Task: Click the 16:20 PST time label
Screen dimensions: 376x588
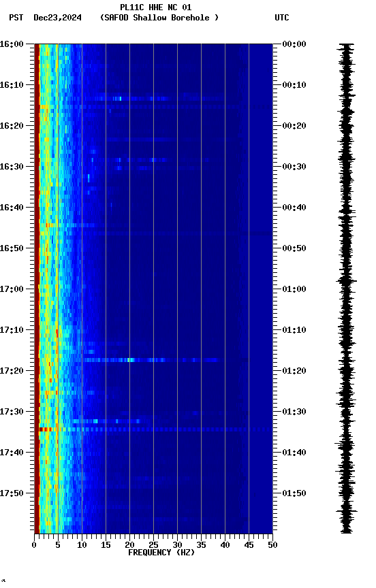Action: point(12,126)
